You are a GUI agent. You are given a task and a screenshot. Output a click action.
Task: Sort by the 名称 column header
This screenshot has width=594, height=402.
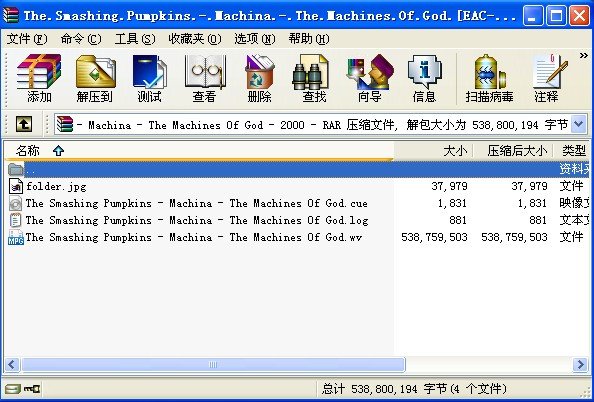point(199,151)
